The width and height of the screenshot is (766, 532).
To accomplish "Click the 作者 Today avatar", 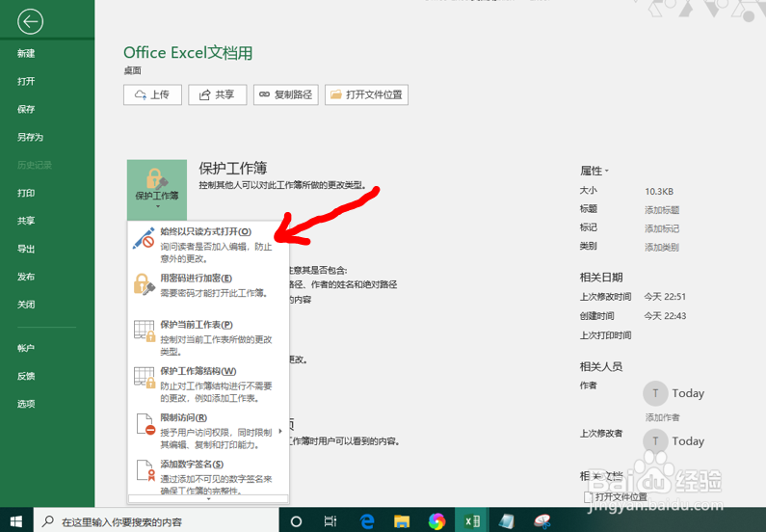I will click(655, 393).
